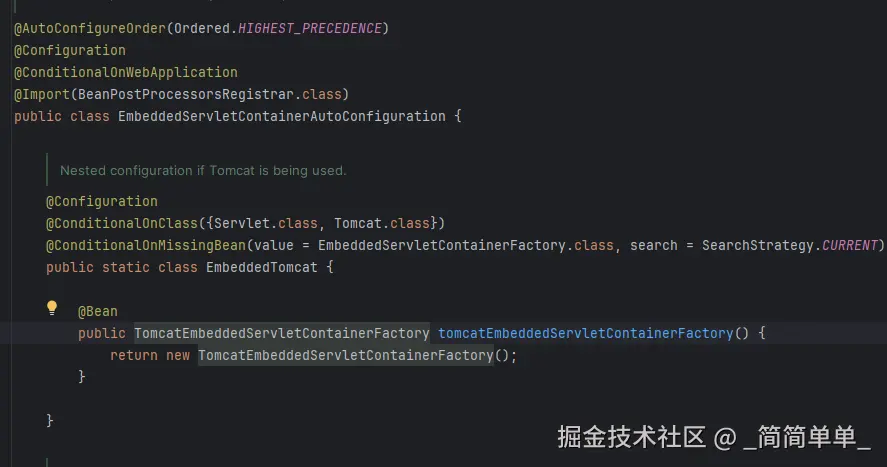Click EmbeddedServletContainerAutoConfiguration class name

281,116
